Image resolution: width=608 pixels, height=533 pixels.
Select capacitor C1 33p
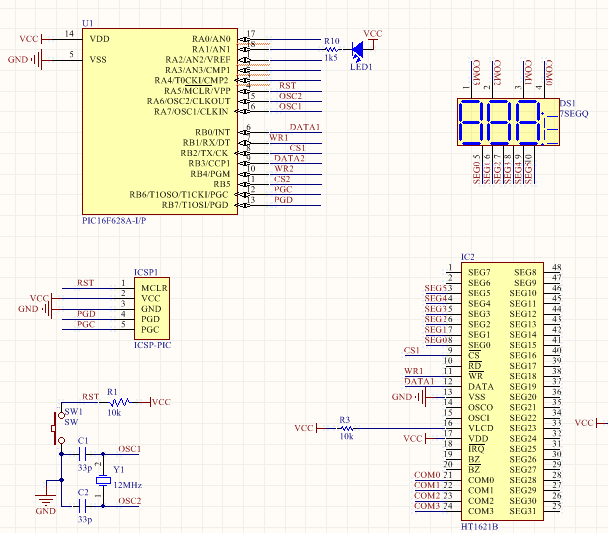coord(84,453)
